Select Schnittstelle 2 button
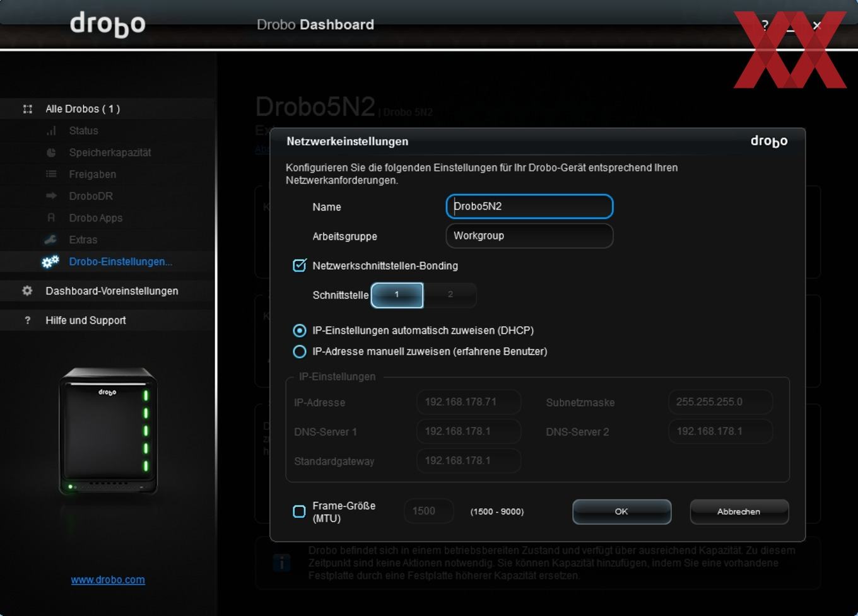 click(450, 294)
